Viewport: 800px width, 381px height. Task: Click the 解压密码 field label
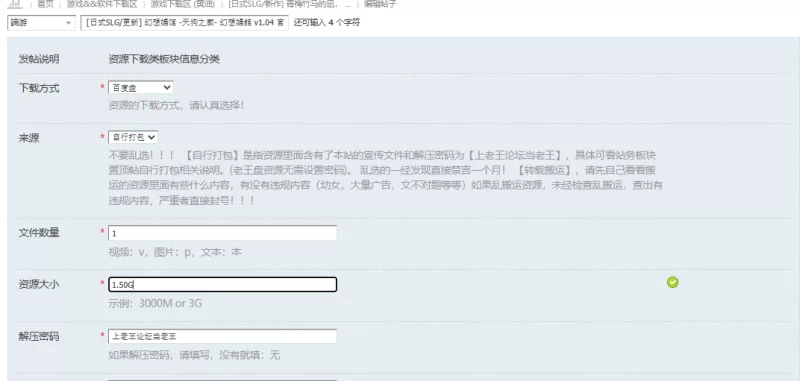(x=39, y=337)
